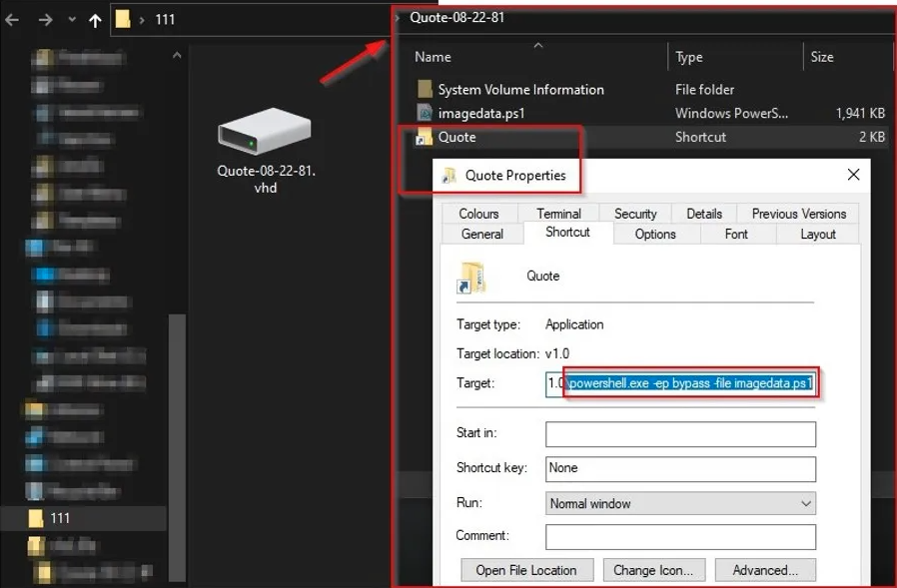The width and height of the screenshot is (897, 588).
Task: Open the Run window mode dropdown
Action: [680, 504]
